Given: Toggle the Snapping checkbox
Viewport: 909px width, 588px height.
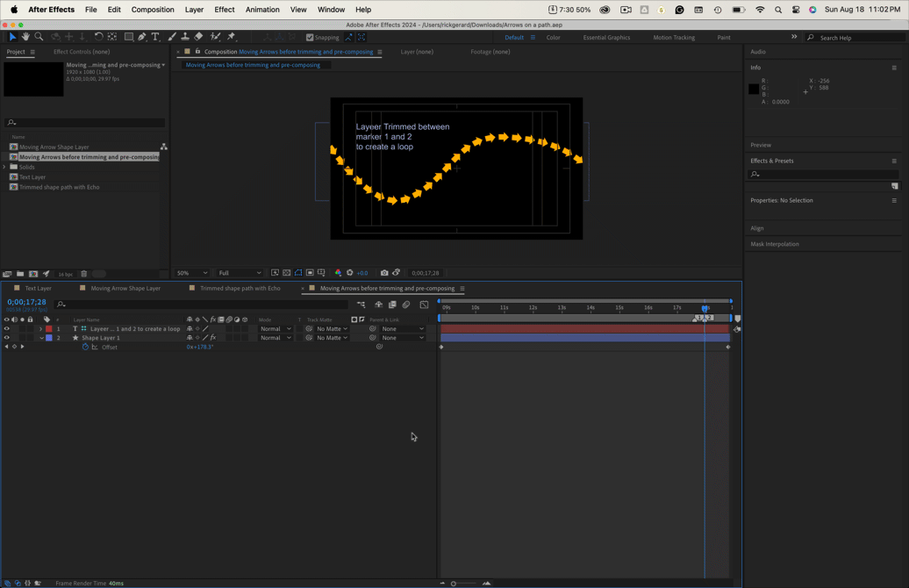Looking at the screenshot, I should [310, 37].
